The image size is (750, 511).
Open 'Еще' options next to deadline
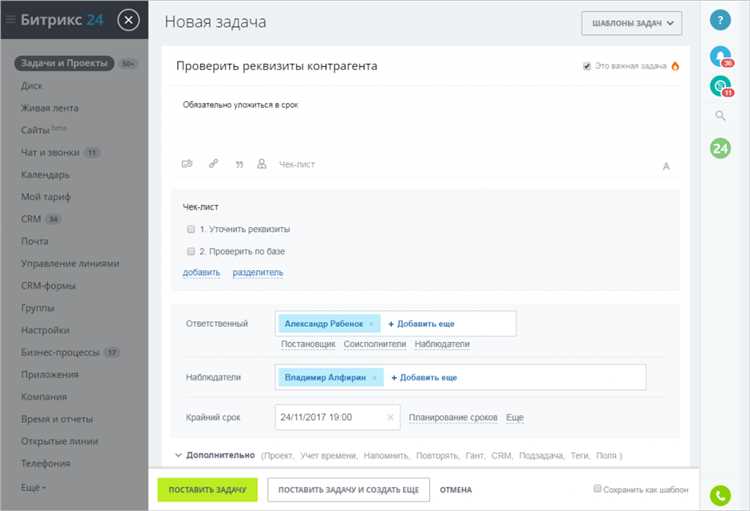coord(515,418)
